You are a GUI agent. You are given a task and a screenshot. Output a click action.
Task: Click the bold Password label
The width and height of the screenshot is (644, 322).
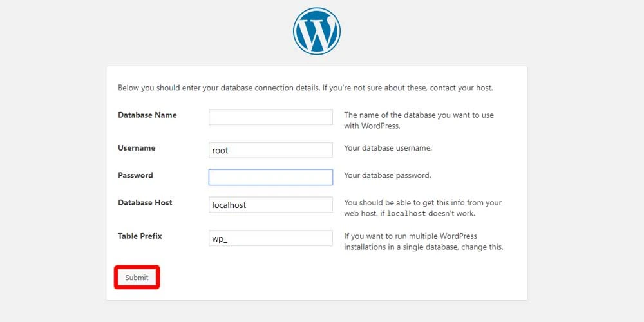pos(135,175)
